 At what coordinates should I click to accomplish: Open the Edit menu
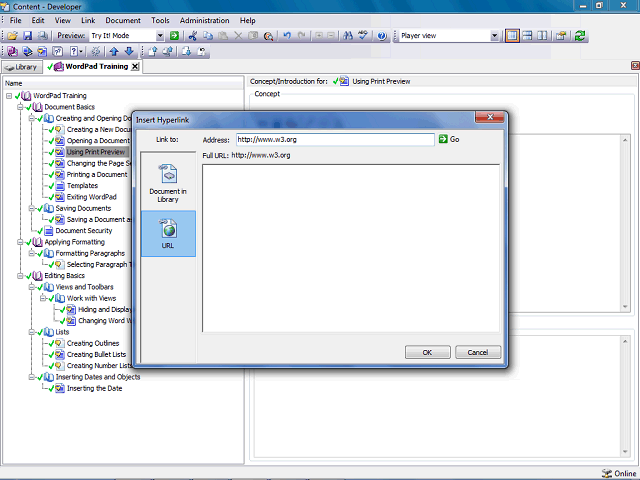(38, 20)
